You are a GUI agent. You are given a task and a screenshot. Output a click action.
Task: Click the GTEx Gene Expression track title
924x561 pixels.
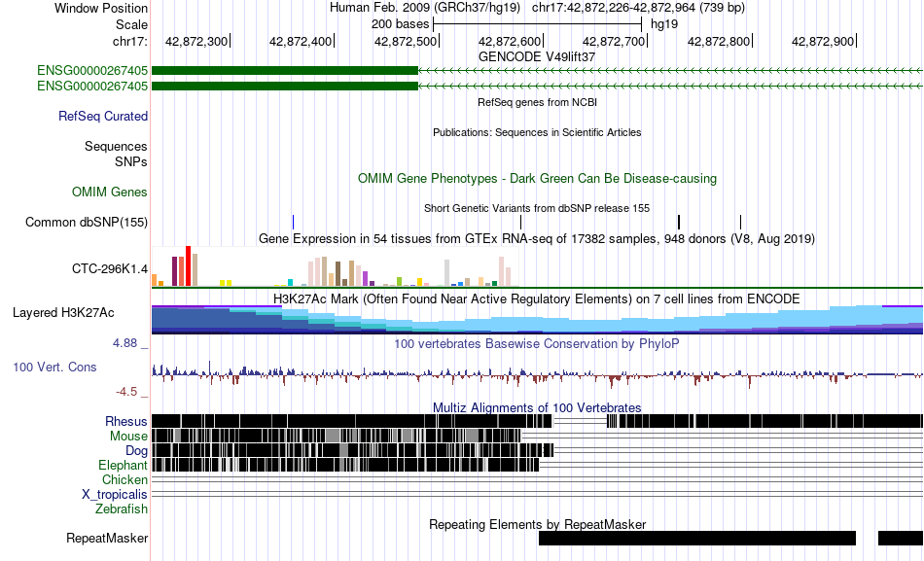(x=537, y=238)
